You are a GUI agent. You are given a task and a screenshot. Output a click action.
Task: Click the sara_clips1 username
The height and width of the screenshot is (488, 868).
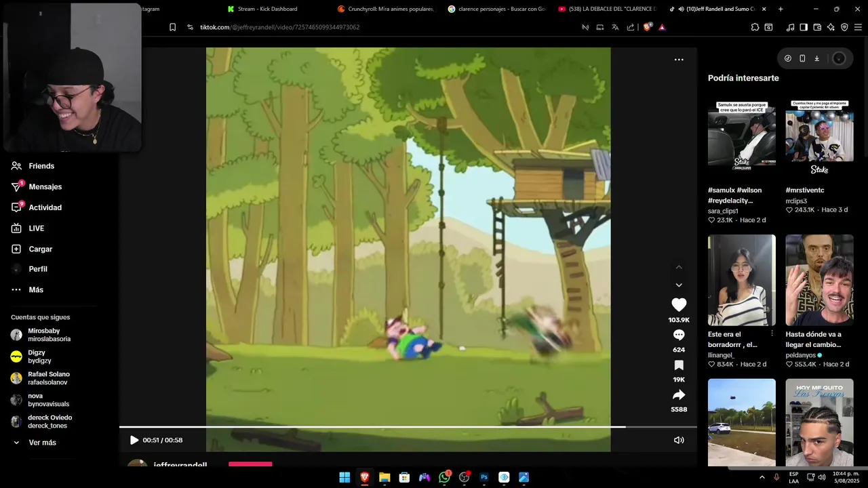[723, 211]
